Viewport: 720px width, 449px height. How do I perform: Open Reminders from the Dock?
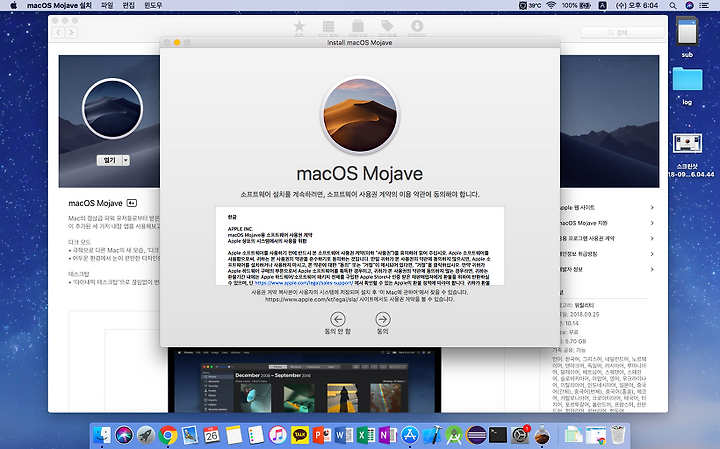point(255,435)
